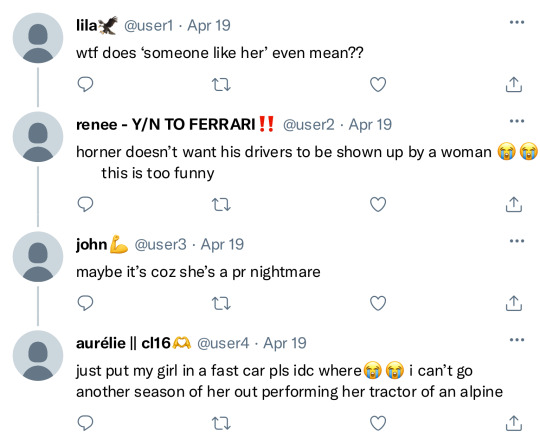The image size is (540, 446).
Task: Reply to john's pr nightmare tweet
Action: click(85, 303)
